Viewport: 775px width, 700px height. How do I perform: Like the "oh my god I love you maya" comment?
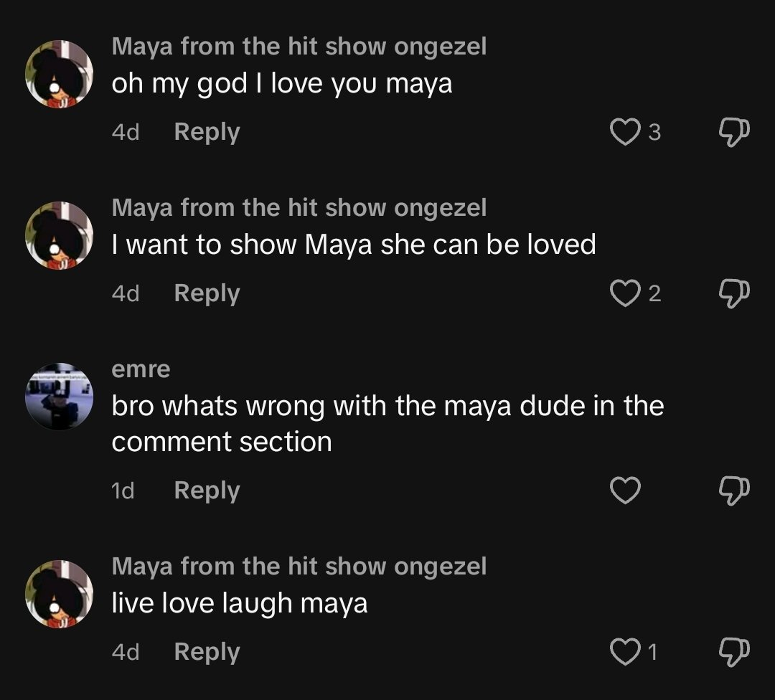pos(624,132)
